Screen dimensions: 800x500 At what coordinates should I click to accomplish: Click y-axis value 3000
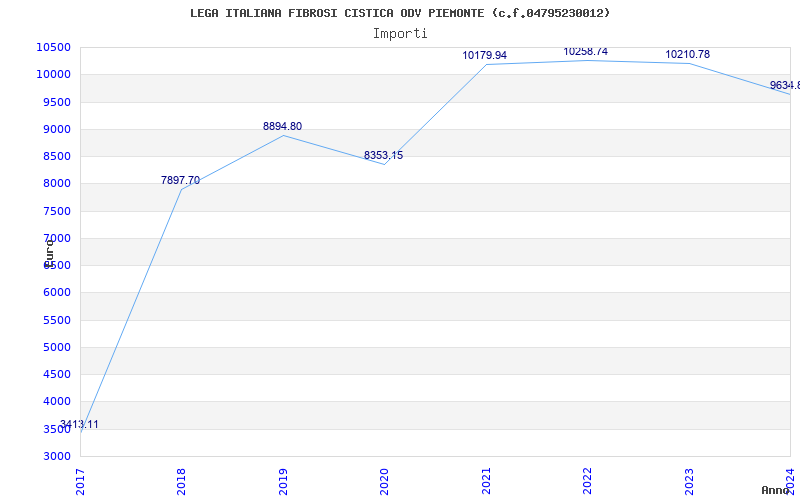[x=57, y=456]
